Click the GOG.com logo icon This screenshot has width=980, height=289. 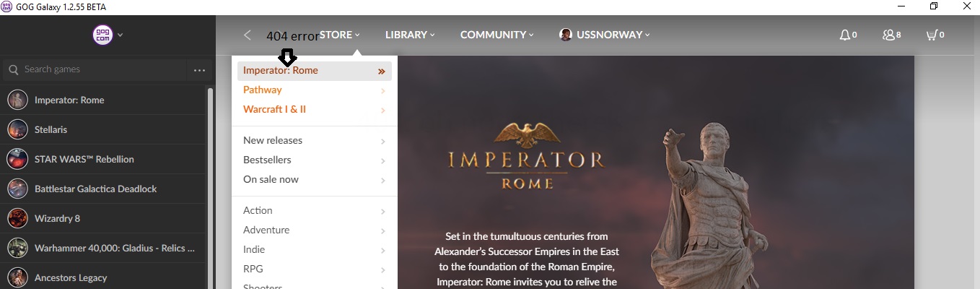[x=103, y=35]
